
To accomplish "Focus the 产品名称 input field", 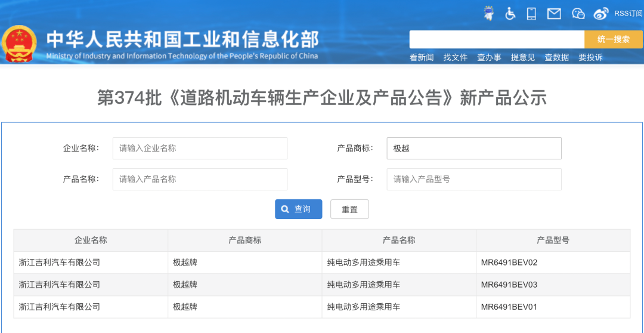I will coord(200,179).
